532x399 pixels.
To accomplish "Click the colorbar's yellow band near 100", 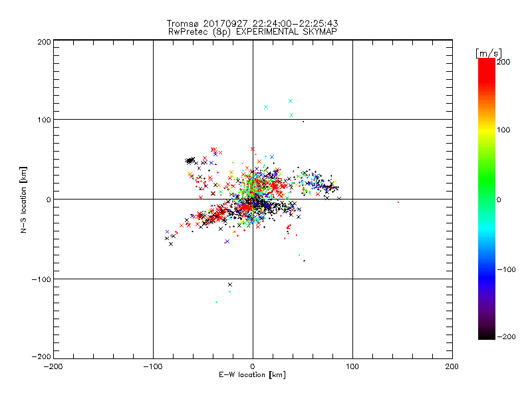I will (x=487, y=130).
